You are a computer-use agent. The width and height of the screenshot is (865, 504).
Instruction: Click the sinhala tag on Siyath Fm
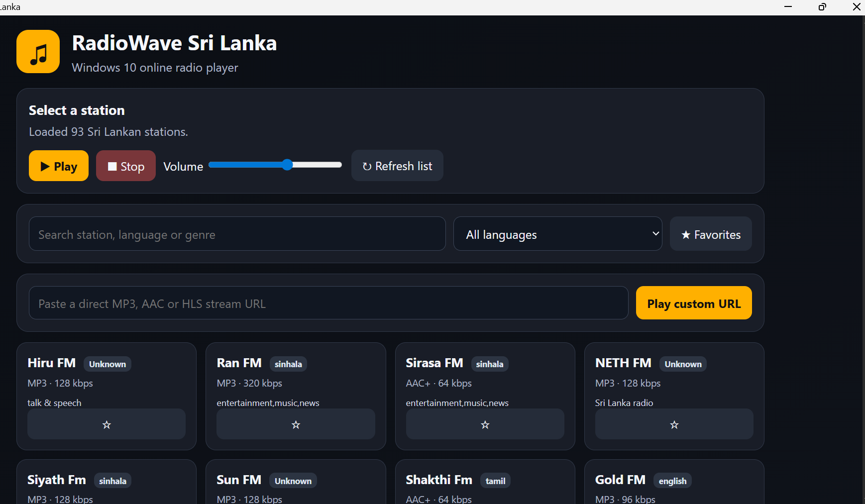pyautogui.click(x=112, y=481)
